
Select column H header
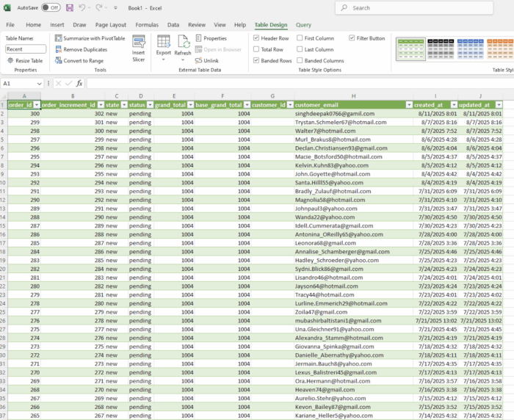353,96
